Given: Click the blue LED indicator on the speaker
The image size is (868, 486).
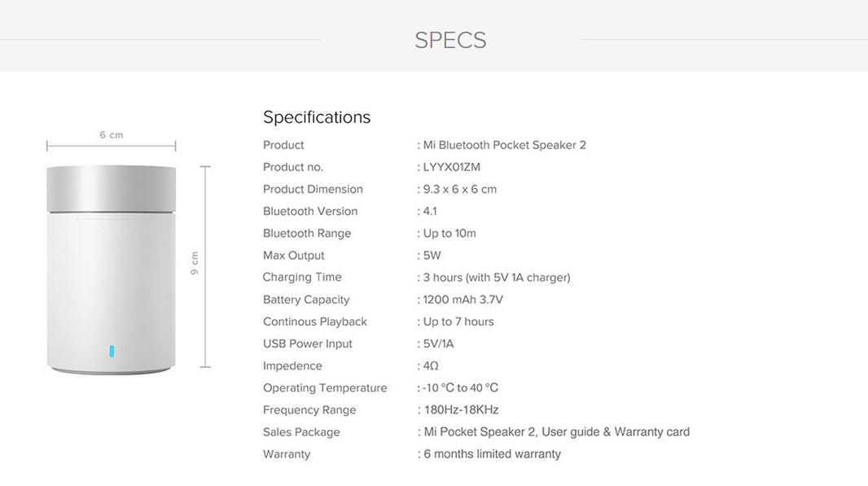Looking at the screenshot, I should [x=112, y=352].
